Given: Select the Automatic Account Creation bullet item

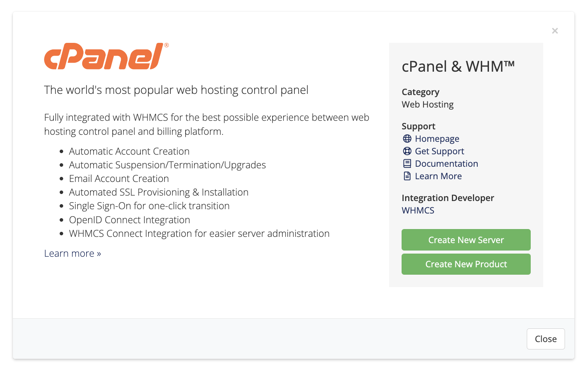Looking at the screenshot, I should point(129,151).
